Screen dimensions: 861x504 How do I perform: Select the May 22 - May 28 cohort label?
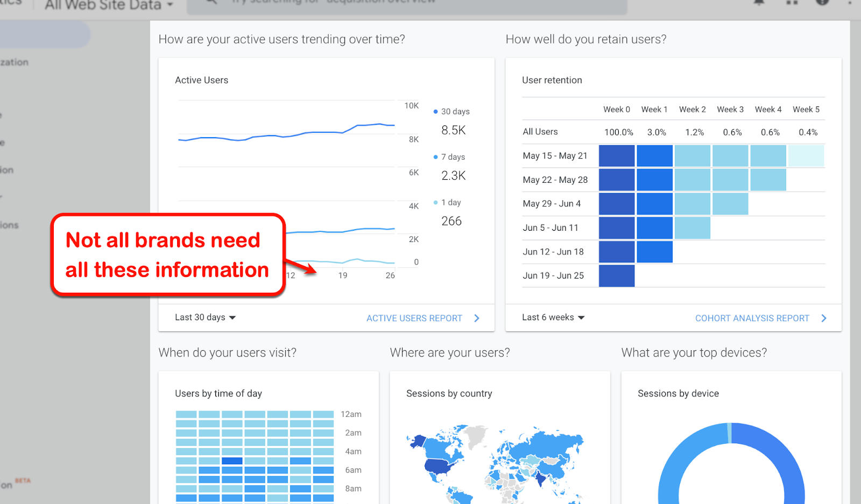coord(555,180)
